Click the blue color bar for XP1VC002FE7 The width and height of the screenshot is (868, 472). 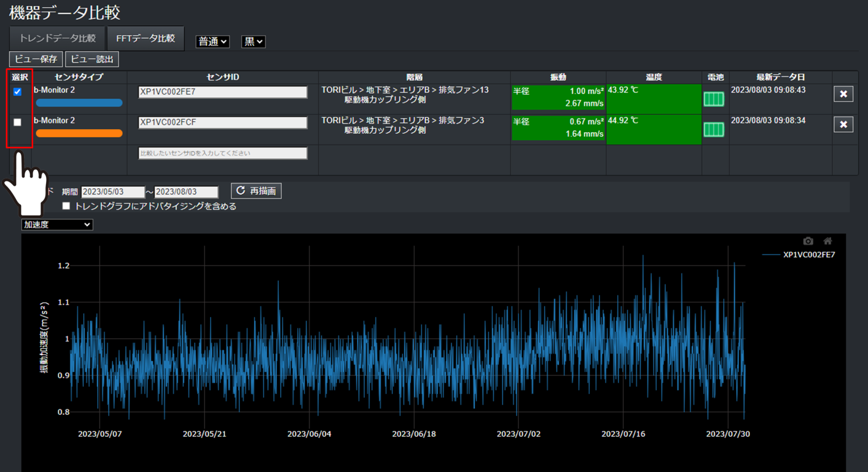tap(79, 103)
